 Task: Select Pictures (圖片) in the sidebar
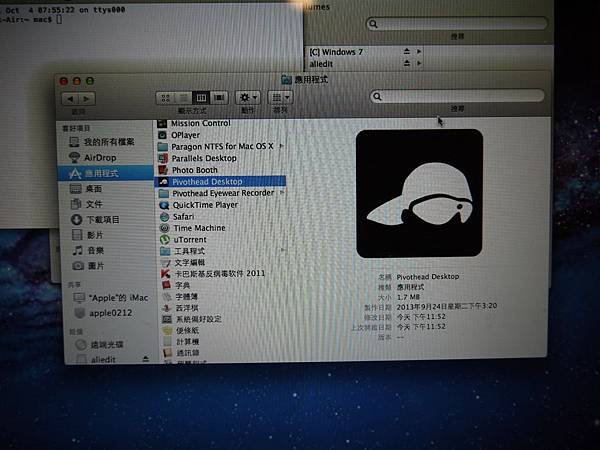pyautogui.click(x=88, y=266)
